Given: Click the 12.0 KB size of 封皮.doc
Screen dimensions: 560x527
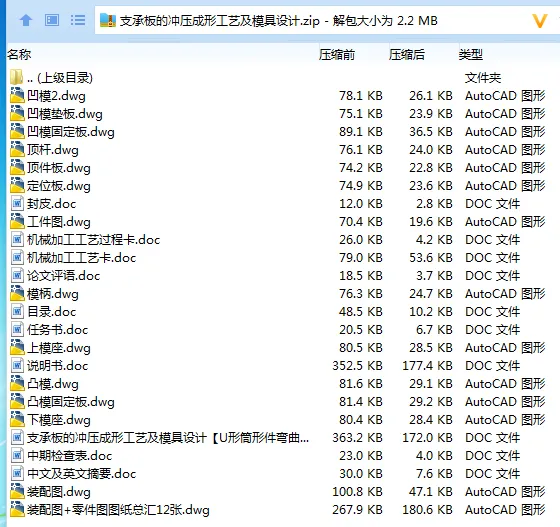Looking at the screenshot, I should point(361,204).
